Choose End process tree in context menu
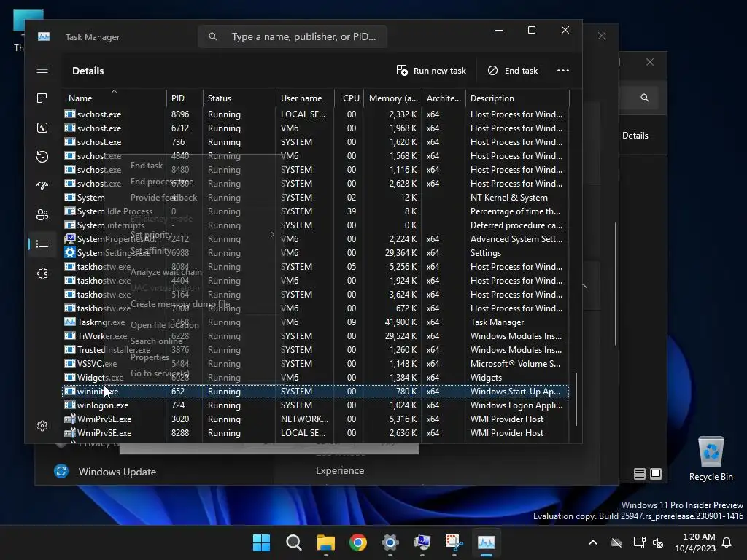 click(161, 182)
